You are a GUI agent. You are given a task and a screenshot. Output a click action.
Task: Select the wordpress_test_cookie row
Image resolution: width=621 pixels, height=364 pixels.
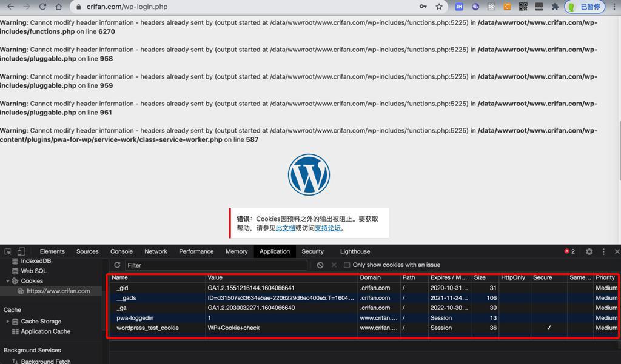point(364,328)
